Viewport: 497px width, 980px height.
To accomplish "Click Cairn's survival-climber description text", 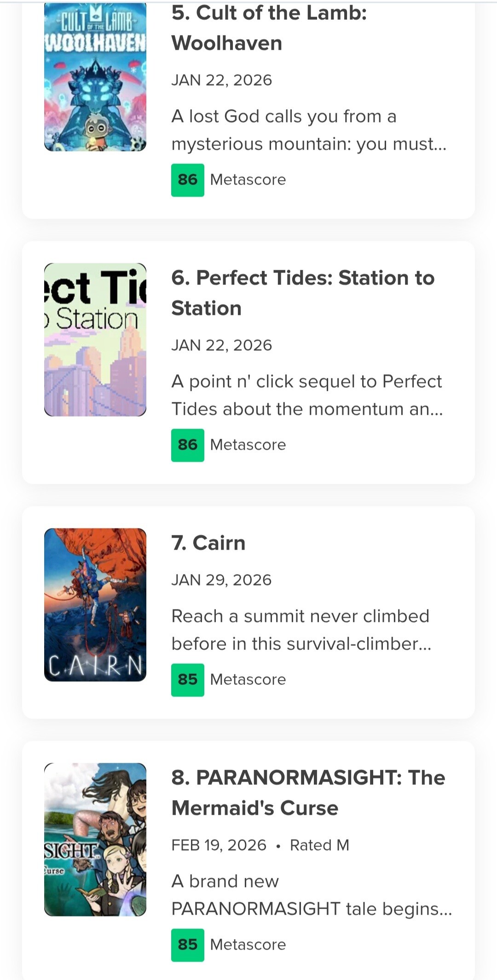I will (301, 630).
